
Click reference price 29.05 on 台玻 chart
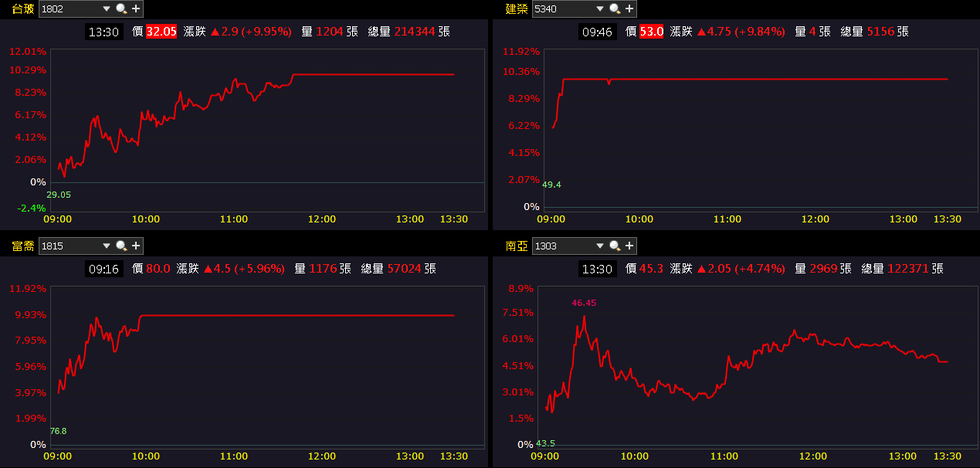click(x=59, y=195)
